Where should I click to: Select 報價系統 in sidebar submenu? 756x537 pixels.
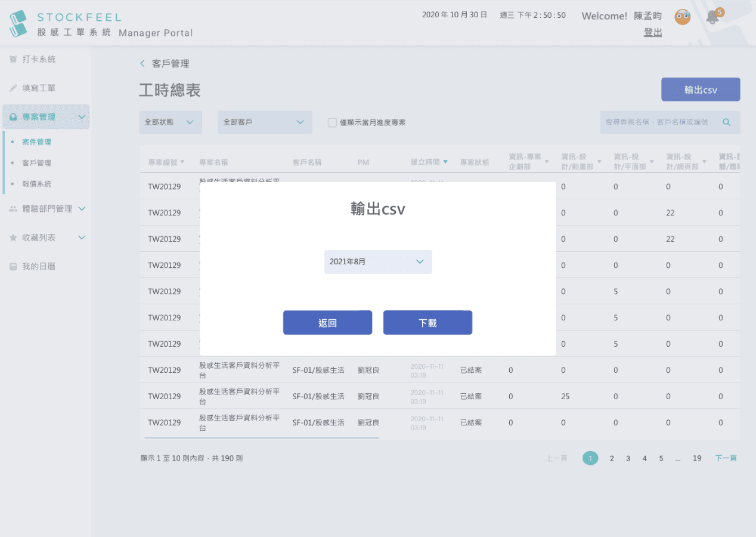(36, 184)
